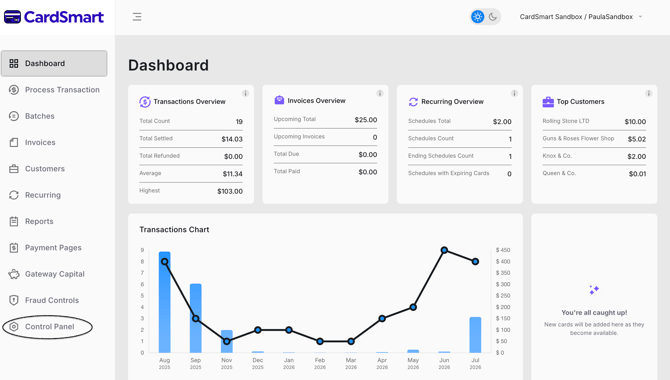The image size is (670, 380).
Task: Click the CardSmart logo
Action: pyautogui.click(x=54, y=17)
